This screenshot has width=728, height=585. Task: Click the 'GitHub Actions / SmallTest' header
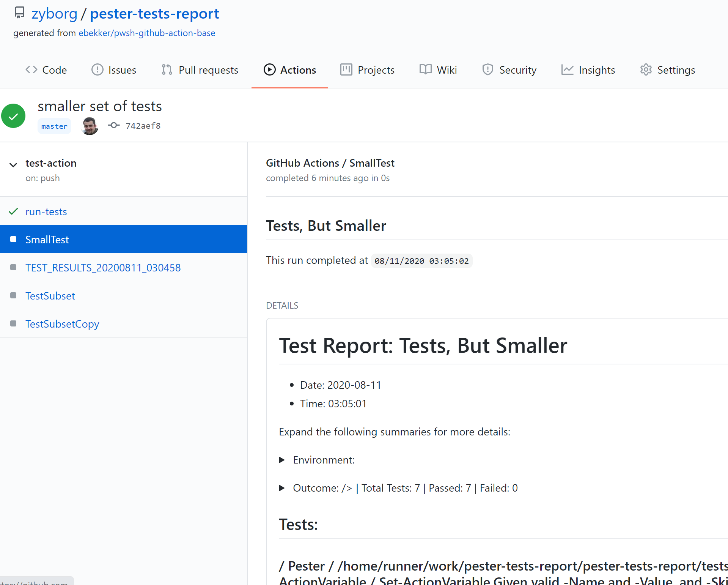click(330, 163)
